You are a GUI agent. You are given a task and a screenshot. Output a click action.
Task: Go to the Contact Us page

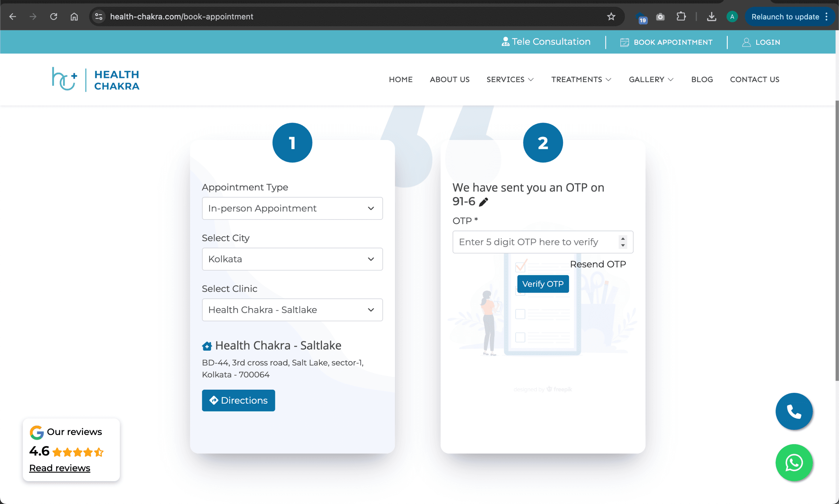point(754,79)
